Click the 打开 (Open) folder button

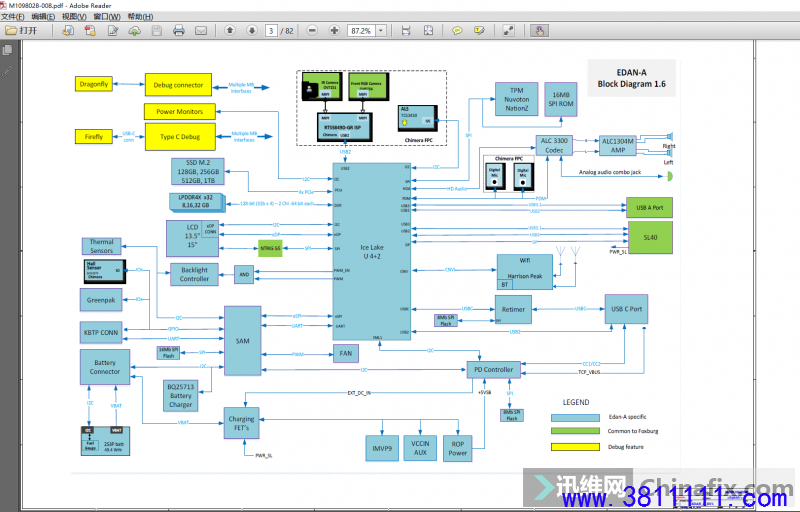22,31
